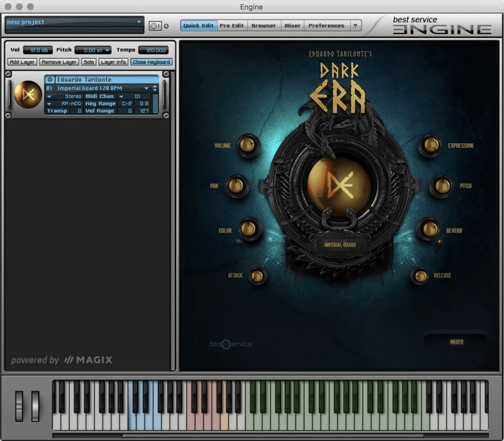Click the Tempo value field
This screenshot has height=441, width=504.
(153, 50)
